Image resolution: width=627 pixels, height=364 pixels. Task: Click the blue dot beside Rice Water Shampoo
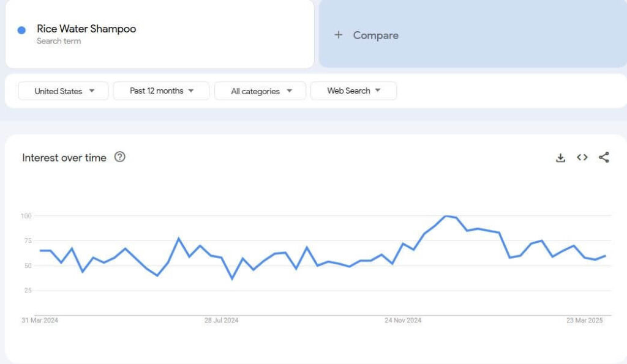click(21, 30)
